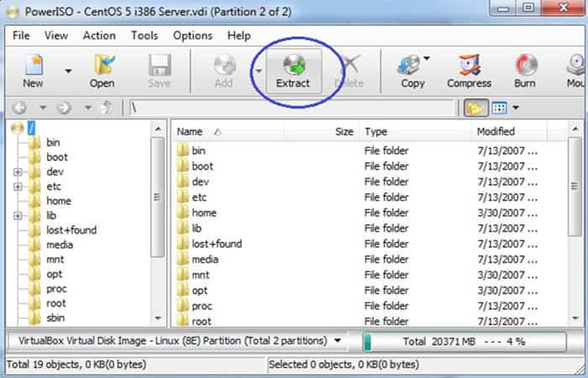Open the Back history dropdown arrow
This screenshot has height=378, width=588.
(x=43, y=108)
